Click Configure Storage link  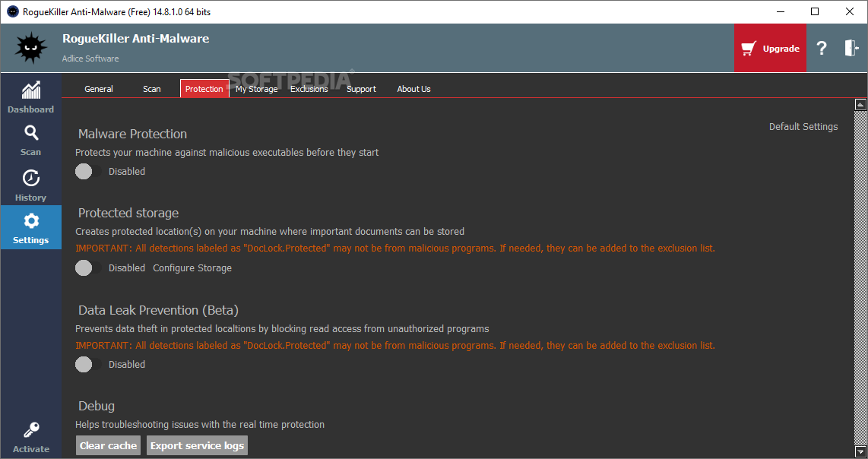point(192,268)
